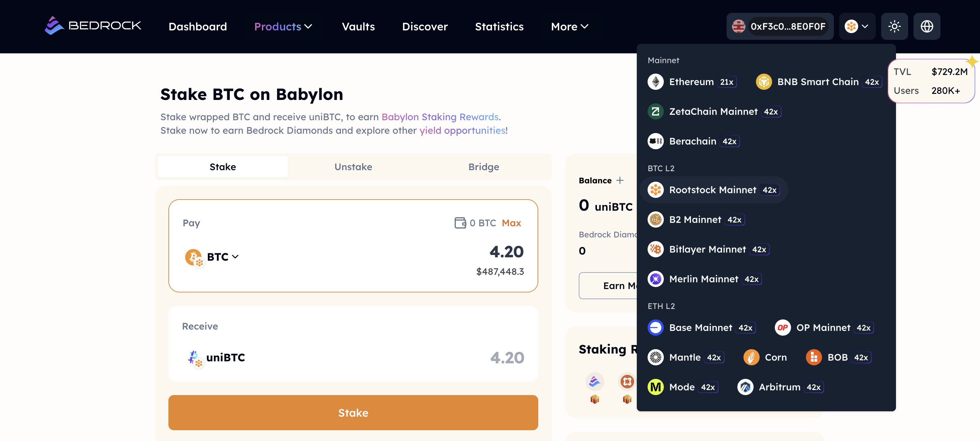
Task: Collapse the network selector dropdown
Action: coord(857,26)
